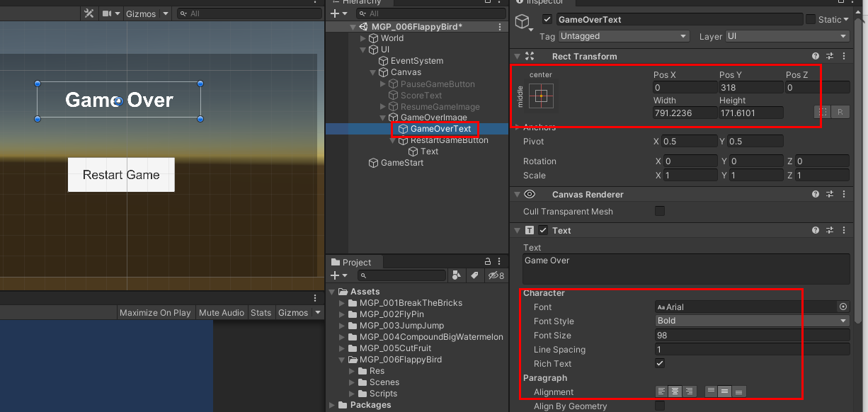
Task: Disable the Text component checkbox
Action: [x=543, y=230]
